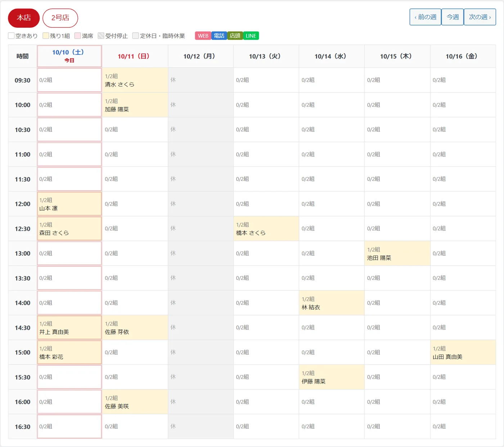Select the empty 10/13 16:30 slot
Screen dimensions: 504x447
(x=266, y=427)
